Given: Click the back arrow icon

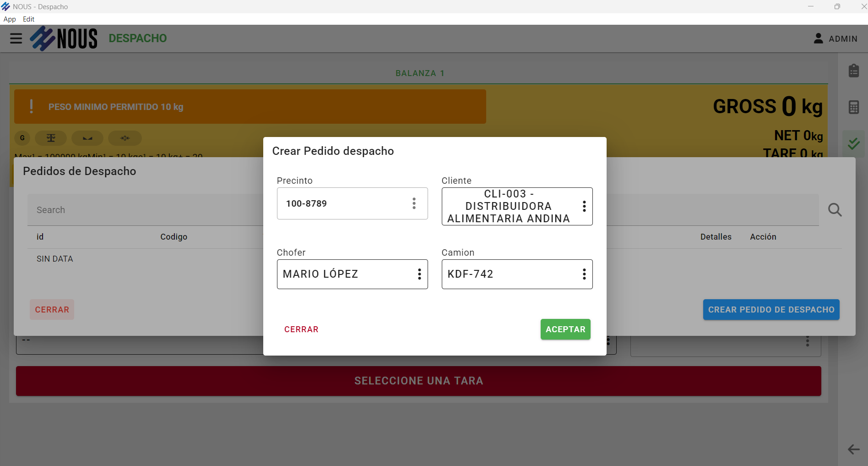Looking at the screenshot, I should [853, 449].
